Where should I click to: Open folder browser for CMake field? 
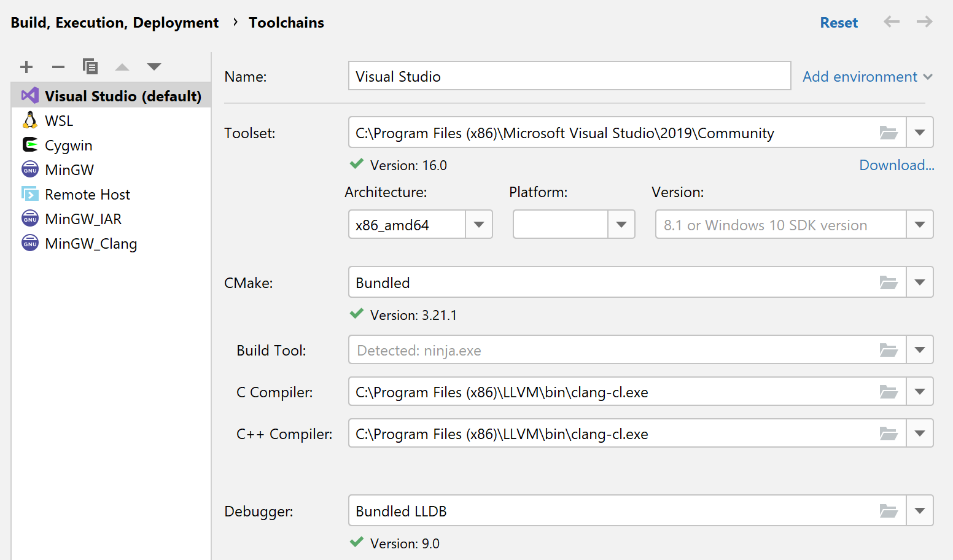(x=889, y=282)
